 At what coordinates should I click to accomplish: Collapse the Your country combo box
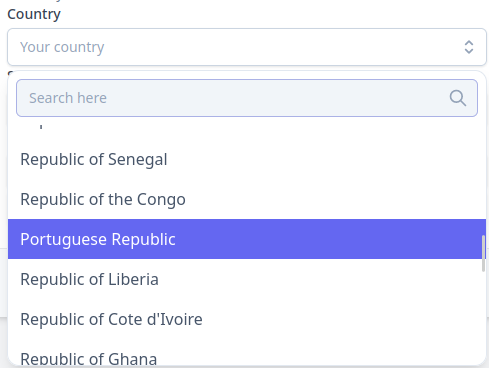tap(247, 47)
